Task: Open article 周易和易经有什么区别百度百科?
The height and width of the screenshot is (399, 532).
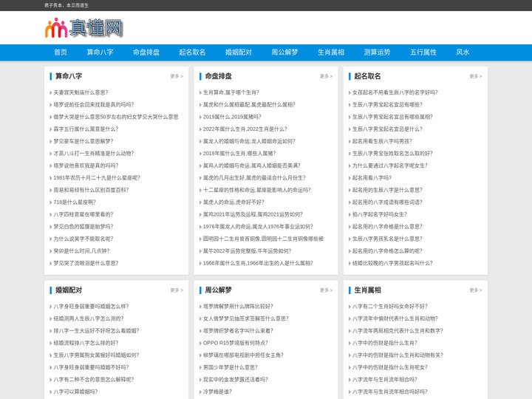Action: tap(91, 190)
